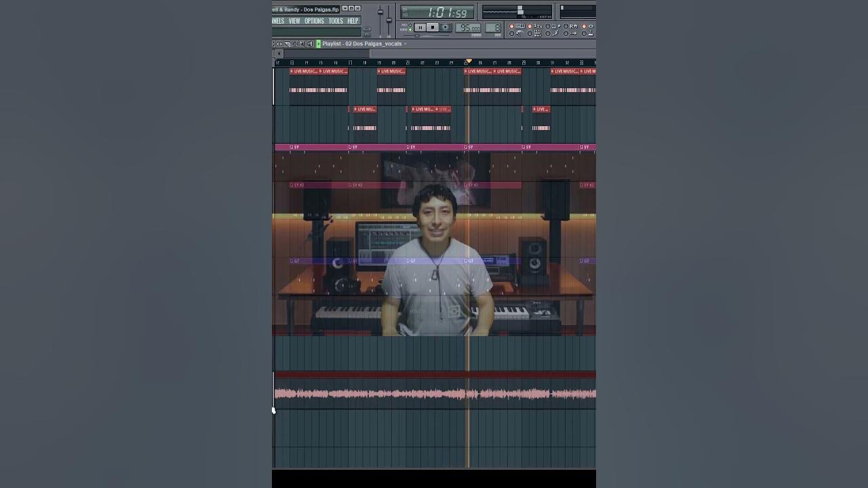Select the paint tool in playlist toolbar
Image resolution: width=868 pixels, height=488 pixels.
point(287,44)
